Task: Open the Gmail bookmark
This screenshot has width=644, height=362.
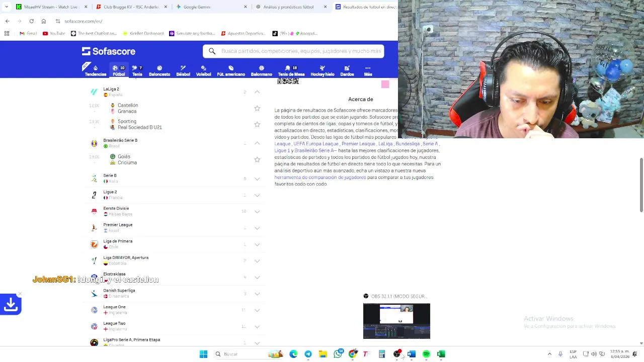Action: coord(28,34)
